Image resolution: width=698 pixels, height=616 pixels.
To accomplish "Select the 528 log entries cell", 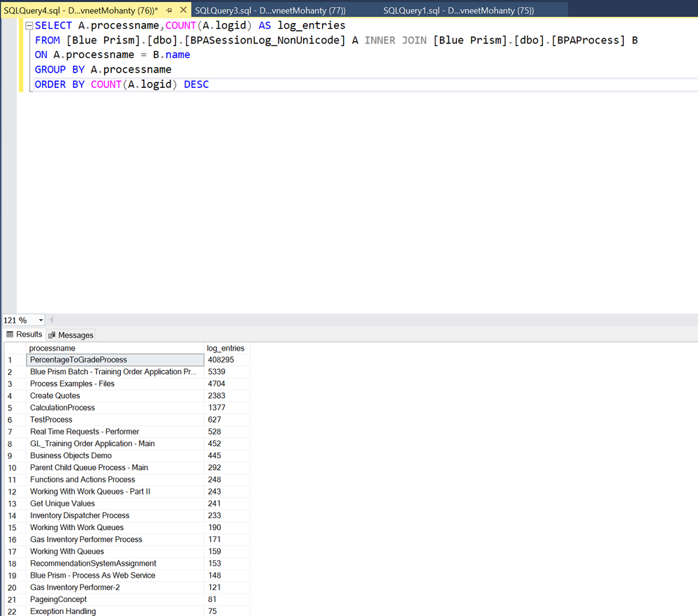I will 226,432.
